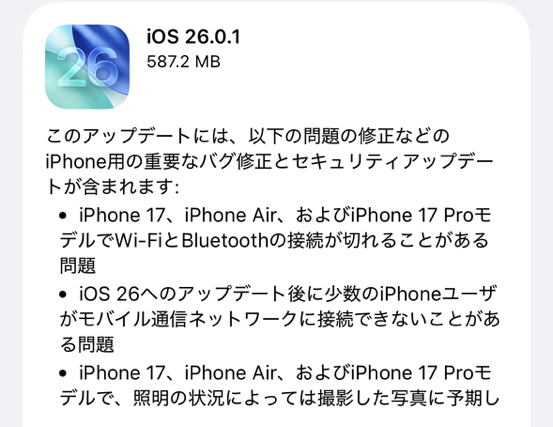Click the bullet dot before "iOS 26へのアップデート後"

(63, 294)
